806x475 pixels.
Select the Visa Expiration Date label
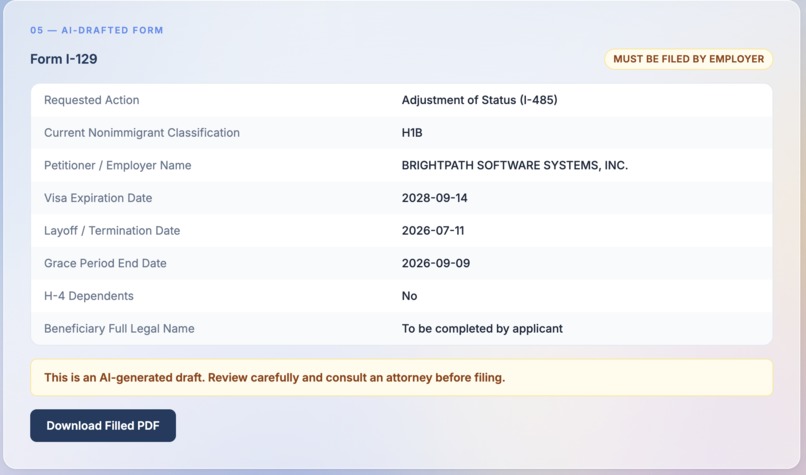click(x=98, y=198)
